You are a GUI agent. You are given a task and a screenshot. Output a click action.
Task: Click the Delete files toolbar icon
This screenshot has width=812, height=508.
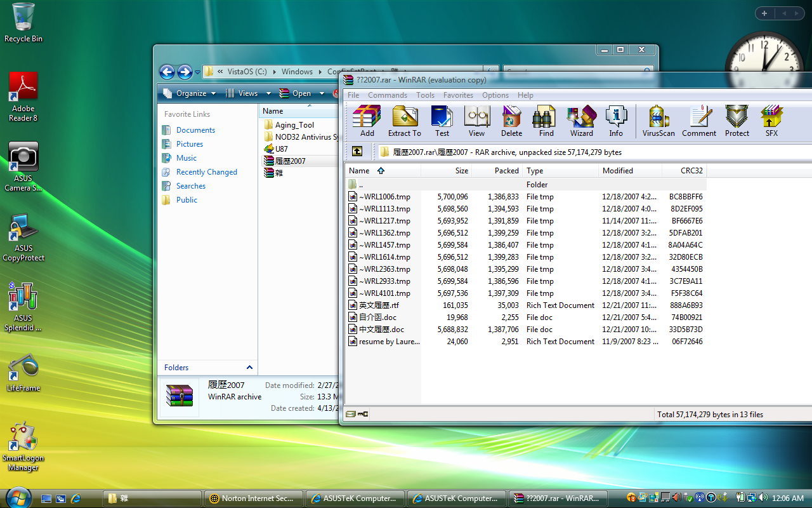511,121
